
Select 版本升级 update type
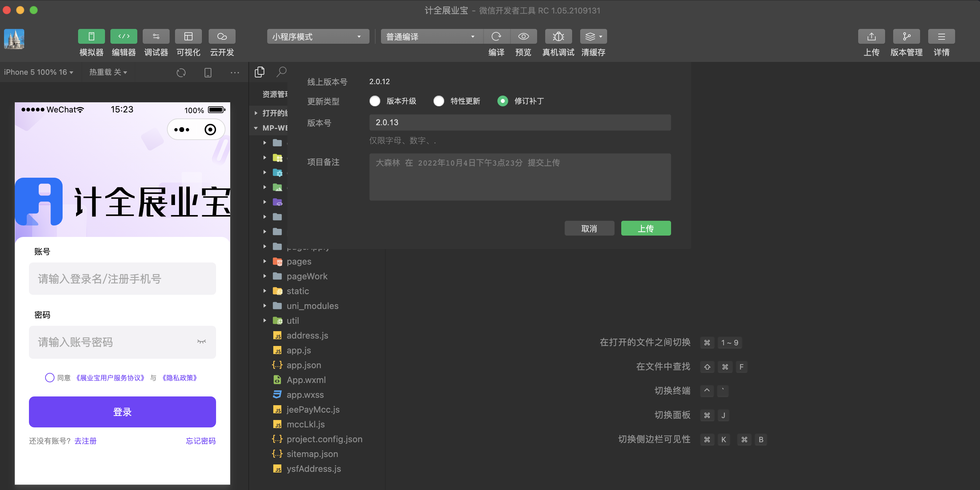[375, 101]
